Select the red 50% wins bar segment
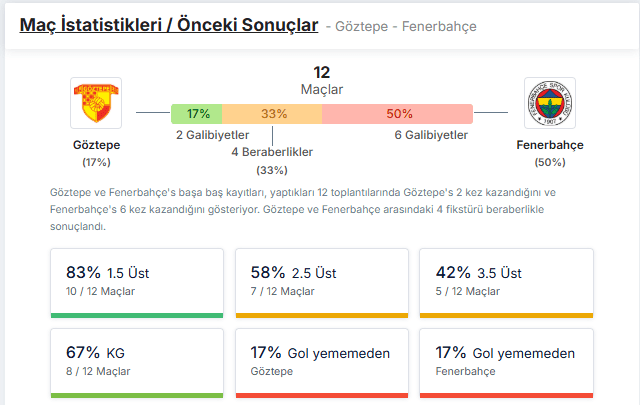 398,114
